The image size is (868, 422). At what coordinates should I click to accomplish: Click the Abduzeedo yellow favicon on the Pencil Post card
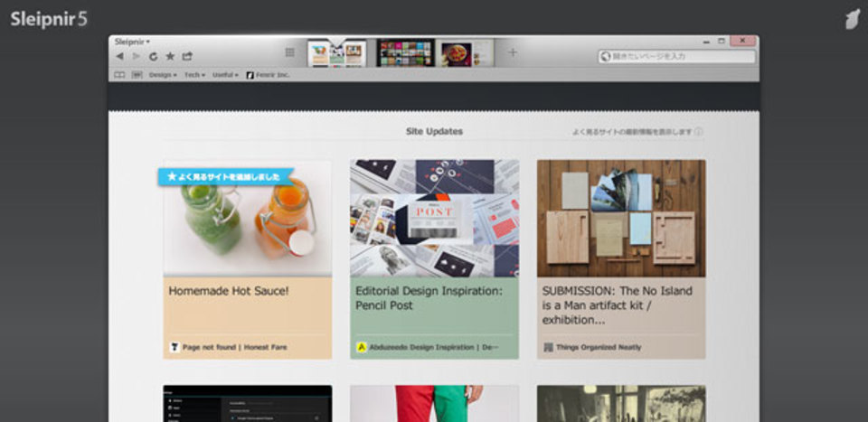[362, 347]
